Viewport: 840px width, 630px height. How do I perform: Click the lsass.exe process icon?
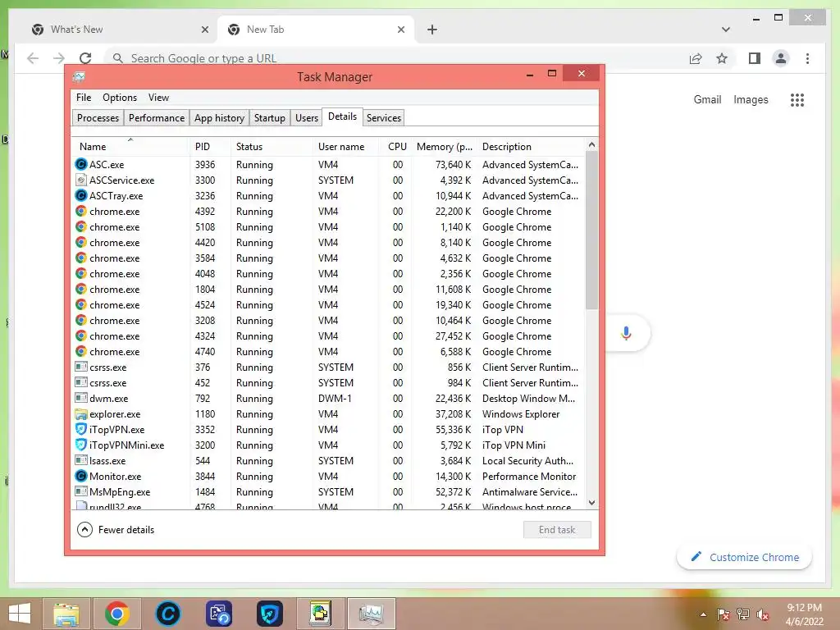(x=81, y=461)
